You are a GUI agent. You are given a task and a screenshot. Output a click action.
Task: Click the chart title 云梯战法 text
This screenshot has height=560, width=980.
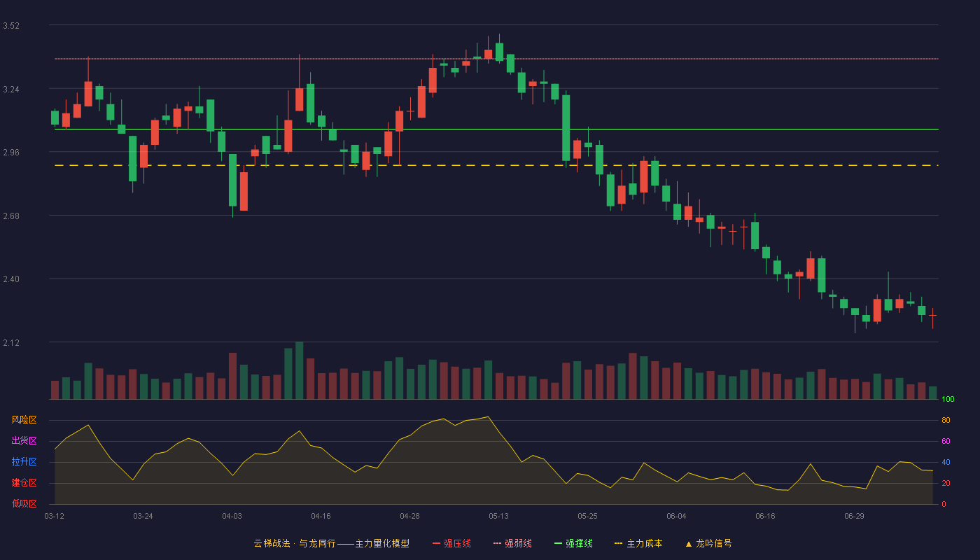point(272,543)
